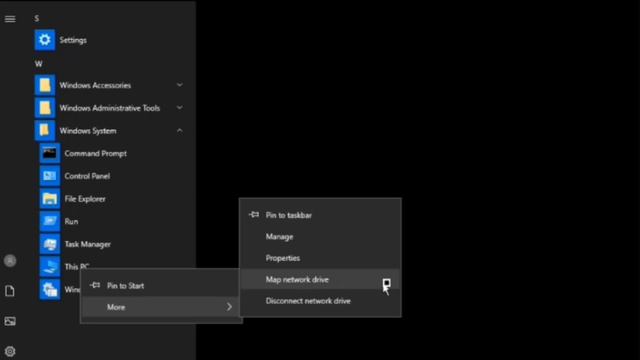Click the Windows Administrative Tools label

coord(110,108)
